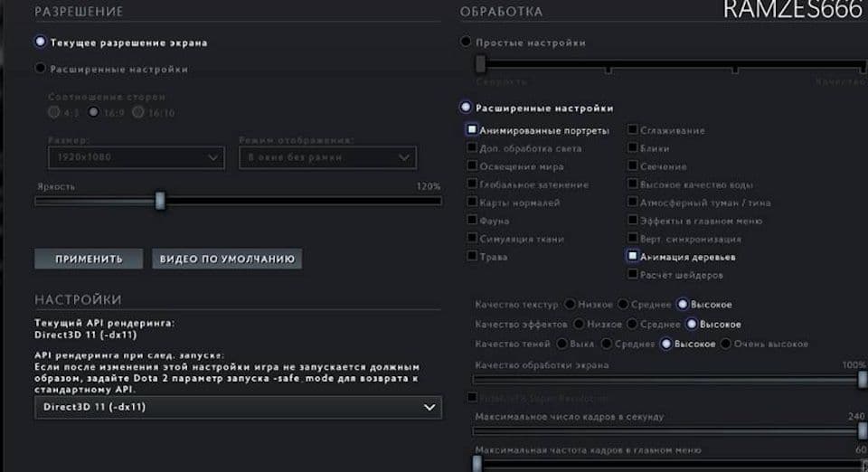Click the ПРИМЕНИТЬ button
The width and height of the screenshot is (868, 472).
89,259
